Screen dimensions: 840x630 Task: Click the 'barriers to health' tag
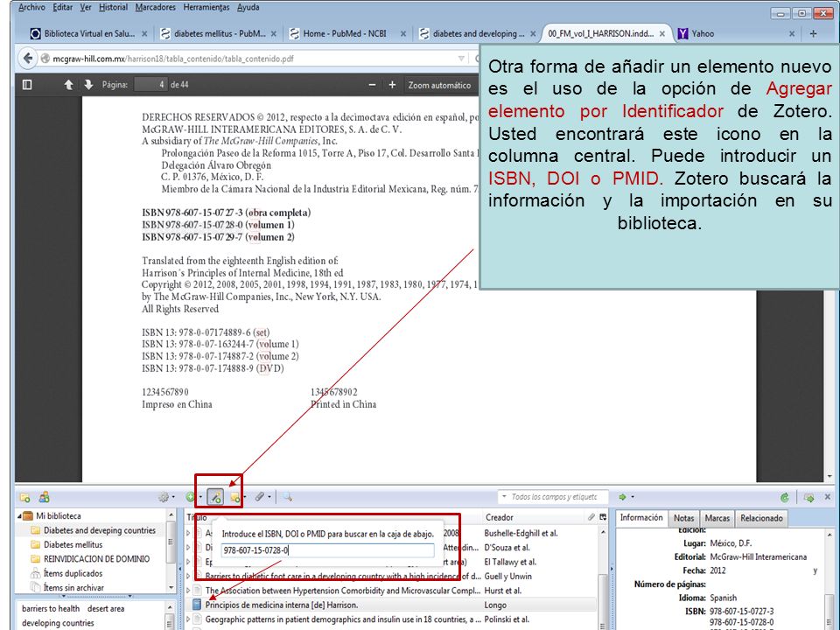coord(51,609)
